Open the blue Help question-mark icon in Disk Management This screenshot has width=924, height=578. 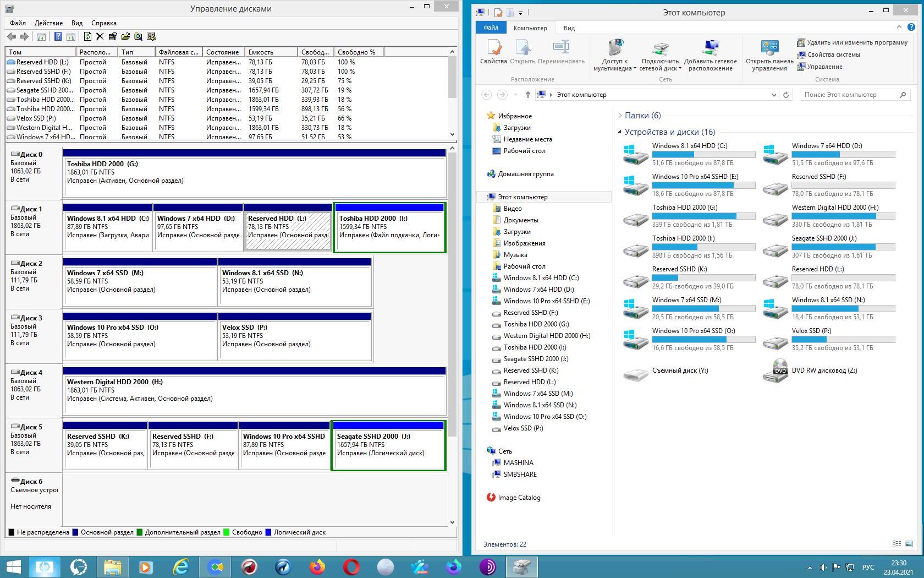pyautogui.click(x=58, y=36)
